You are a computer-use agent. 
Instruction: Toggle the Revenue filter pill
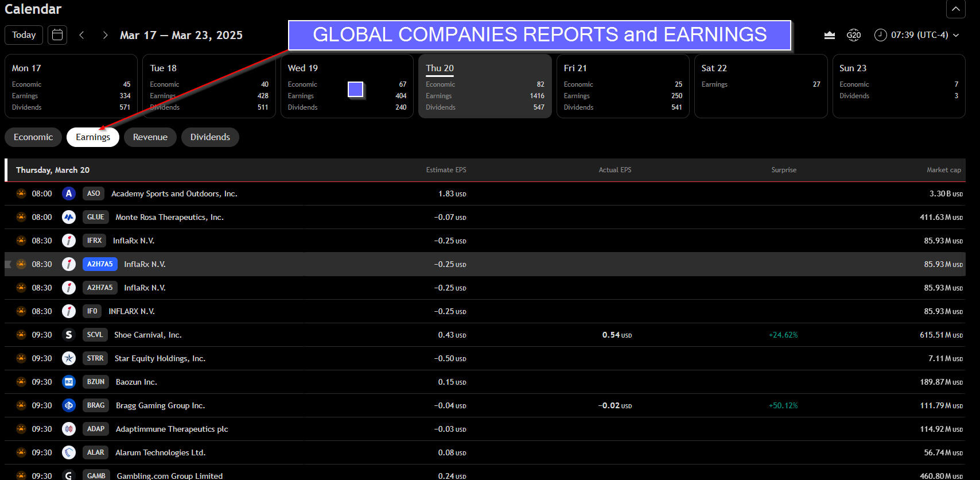pyautogui.click(x=150, y=137)
